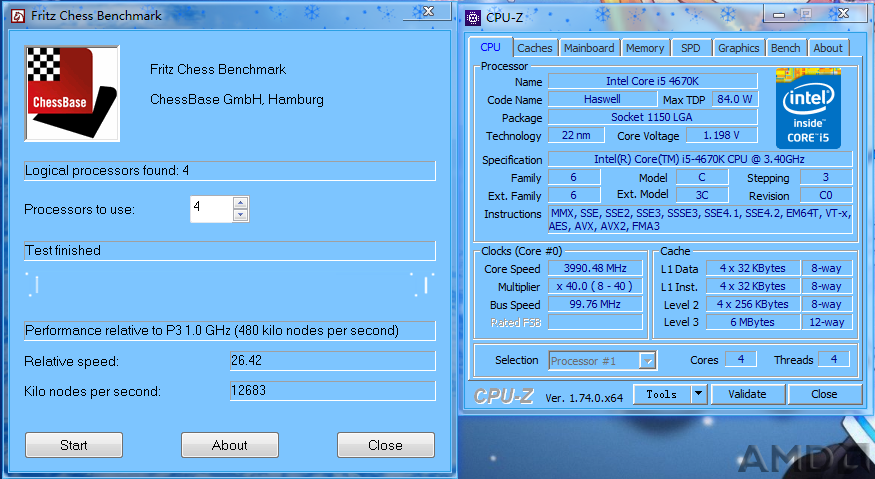
Task: Click the Level 2 cache value 4 x 256 KBytes
Action: pos(752,304)
